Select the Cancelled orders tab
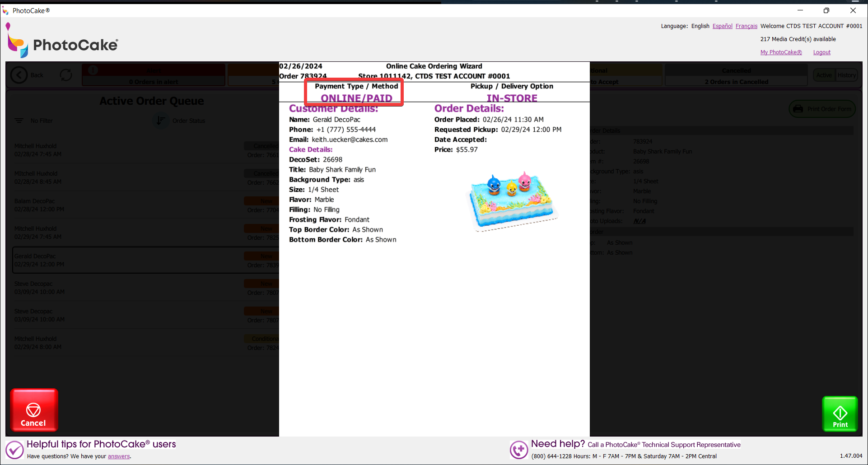The height and width of the screenshot is (465, 868). point(736,75)
